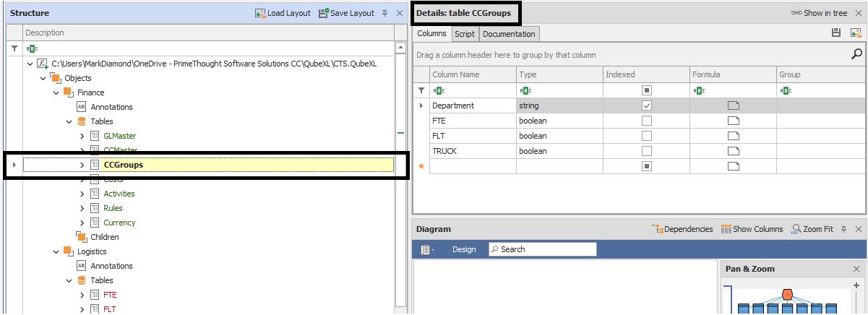Screen dimensions: 868x315
Task: Expand the GLMaster table node
Action: click(x=82, y=136)
